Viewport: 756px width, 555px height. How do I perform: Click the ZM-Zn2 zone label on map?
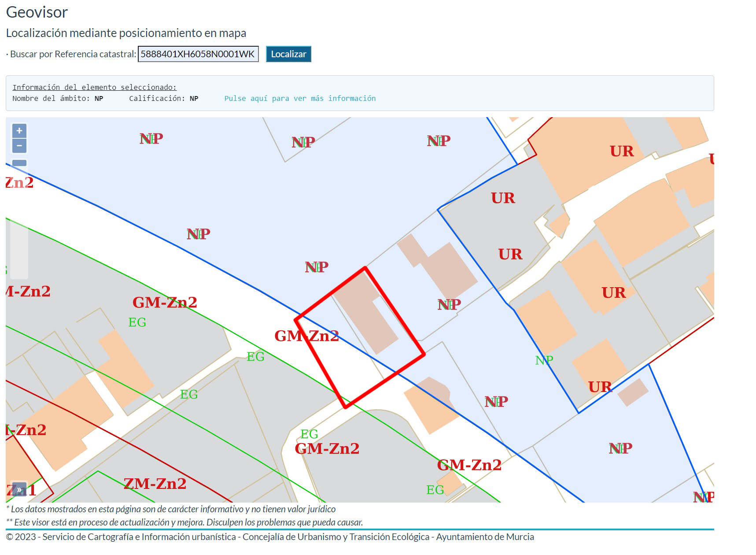tap(155, 484)
